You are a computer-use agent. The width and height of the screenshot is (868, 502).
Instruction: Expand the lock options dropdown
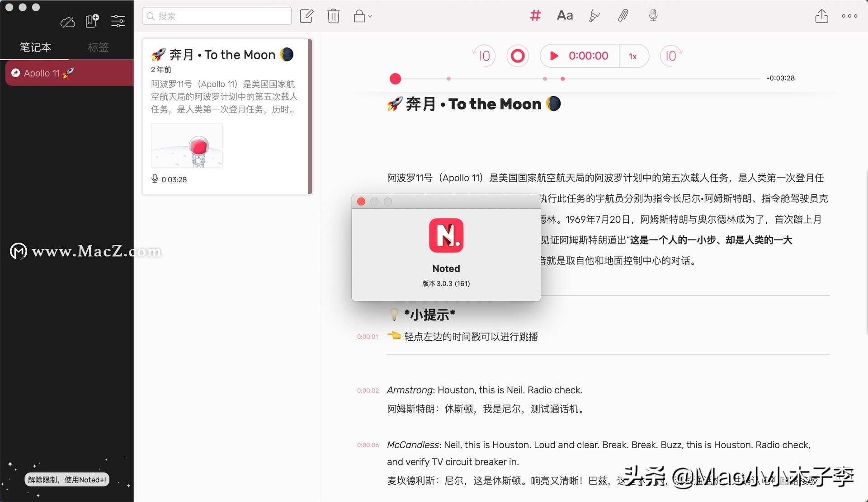(363, 17)
